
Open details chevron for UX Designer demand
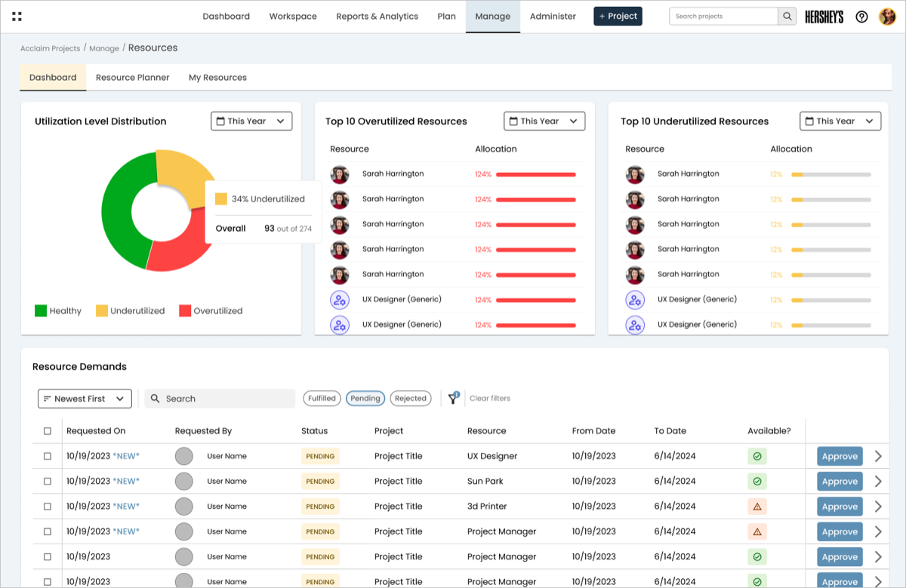pos(878,456)
